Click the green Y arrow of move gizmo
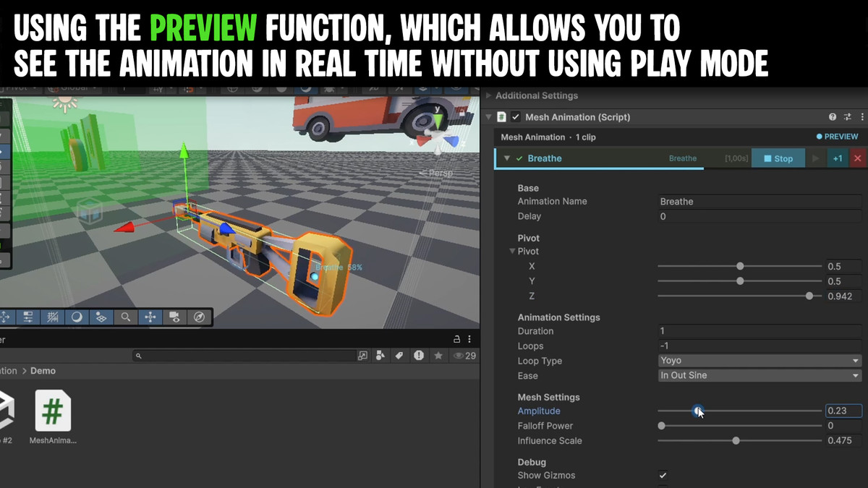 point(184,152)
